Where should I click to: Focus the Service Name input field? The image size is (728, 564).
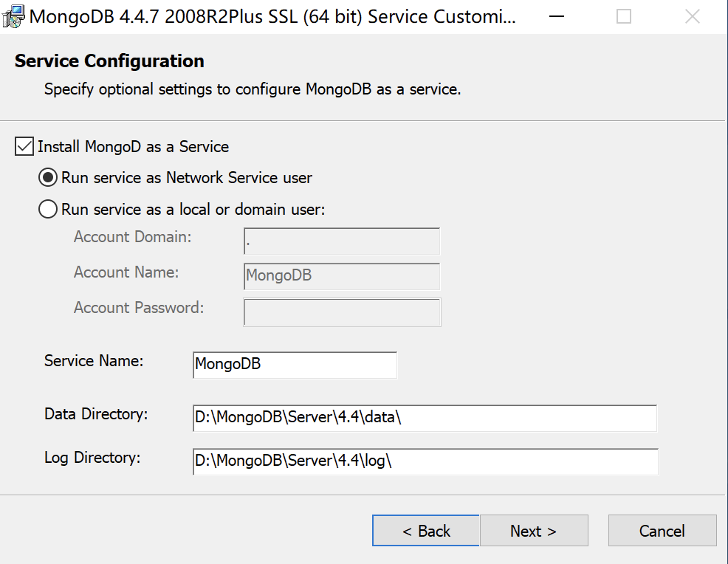click(295, 365)
